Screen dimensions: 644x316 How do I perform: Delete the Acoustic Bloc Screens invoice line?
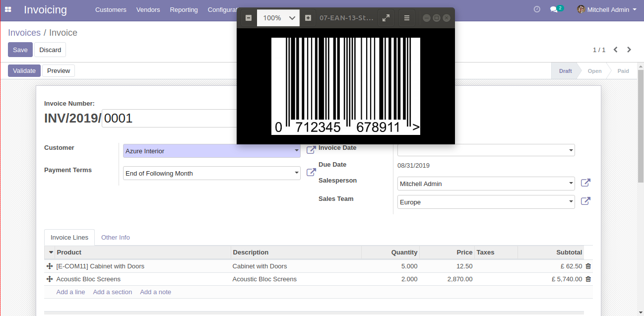[588, 279]
